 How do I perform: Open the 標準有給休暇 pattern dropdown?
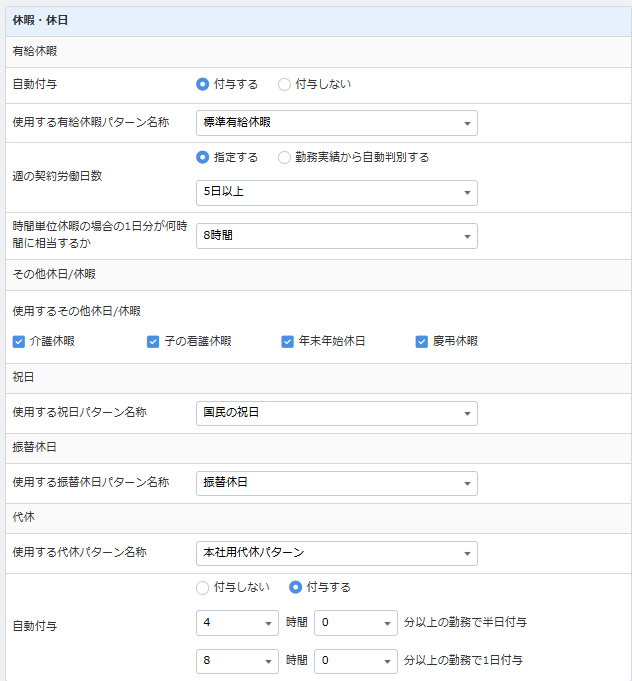pyautogui.click(x=336, y=123)
